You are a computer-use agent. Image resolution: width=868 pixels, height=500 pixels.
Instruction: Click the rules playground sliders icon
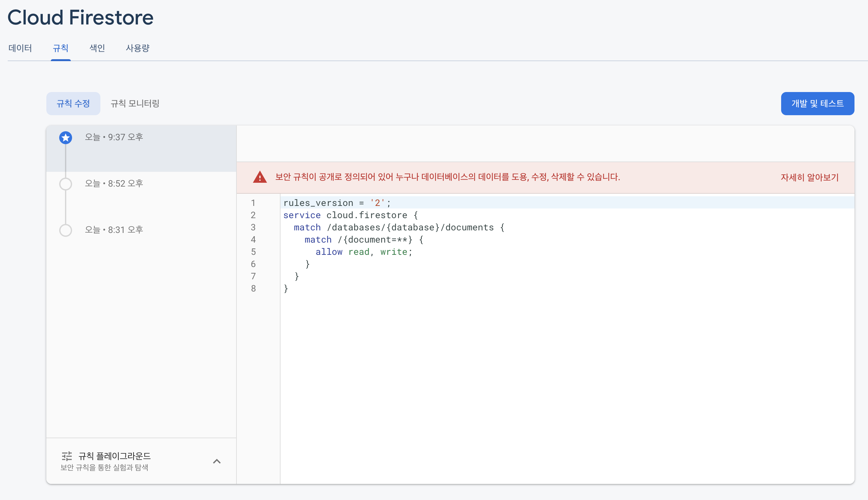[67, 456]
